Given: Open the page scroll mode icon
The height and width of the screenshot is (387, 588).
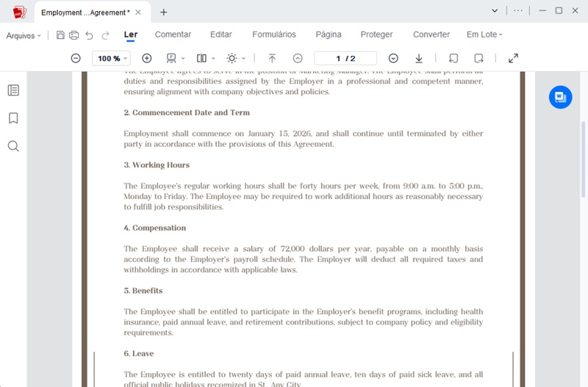Looking at the screenshot, I should 171,58.
